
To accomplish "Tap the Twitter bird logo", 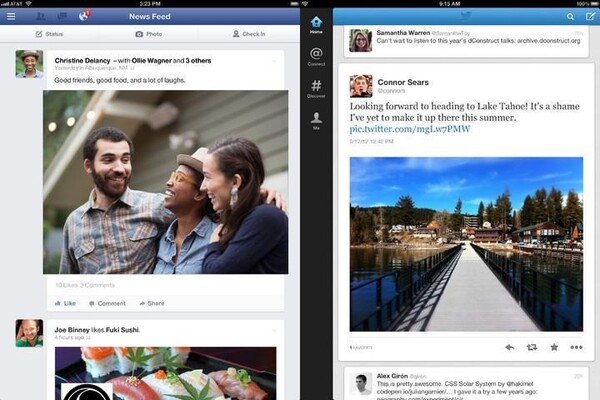I will [x=466, y=16].
